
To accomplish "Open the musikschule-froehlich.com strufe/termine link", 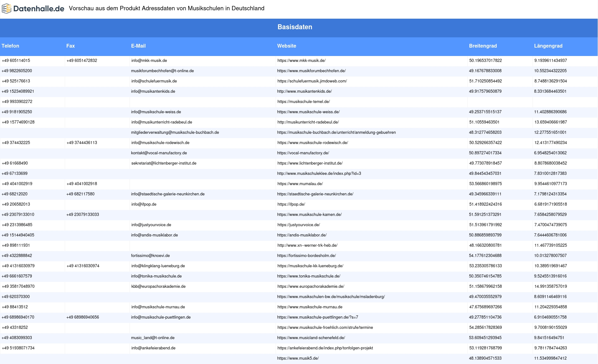I will [325, 328].
